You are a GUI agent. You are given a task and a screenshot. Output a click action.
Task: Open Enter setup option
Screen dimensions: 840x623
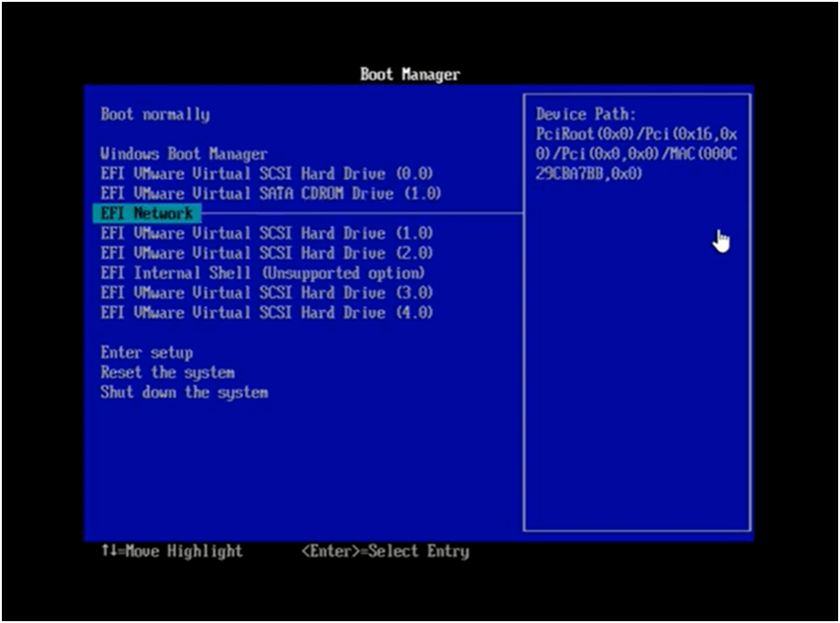pyautogui.click(x=147, y=353)
